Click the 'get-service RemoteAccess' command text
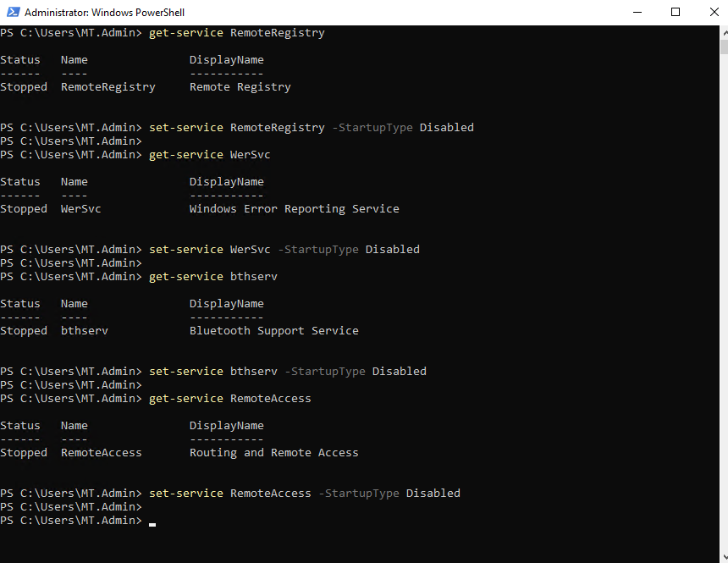 coord(229,399)
